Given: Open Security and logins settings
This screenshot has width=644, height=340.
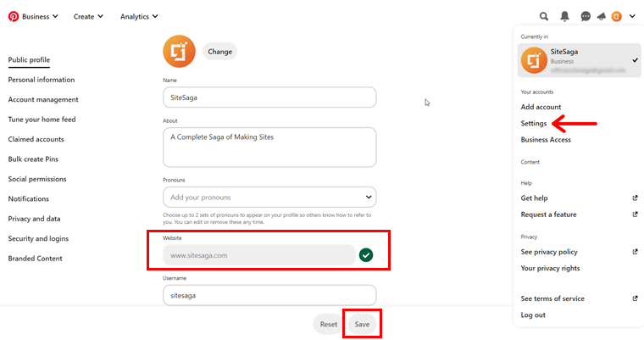Looking at the screenshot, I should (38, 238).
